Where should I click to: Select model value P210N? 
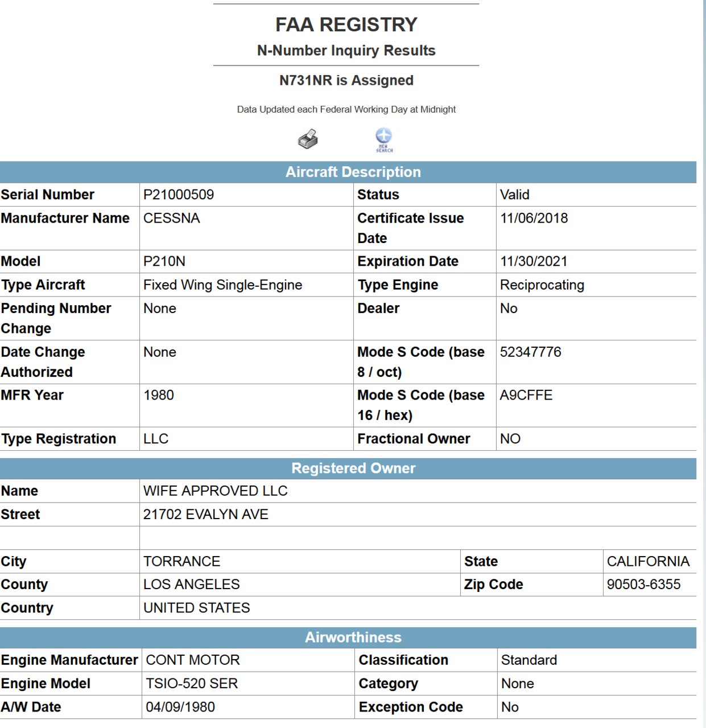point(164,261)
